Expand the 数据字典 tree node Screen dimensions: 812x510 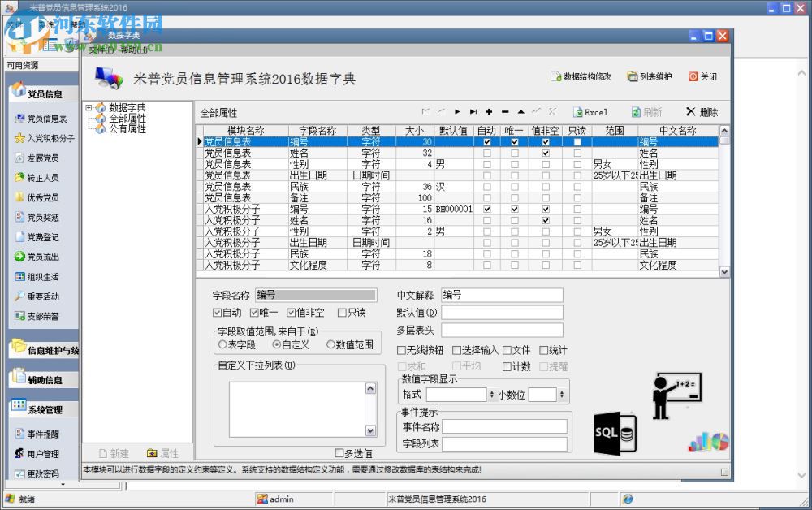[x=89, y=108]
